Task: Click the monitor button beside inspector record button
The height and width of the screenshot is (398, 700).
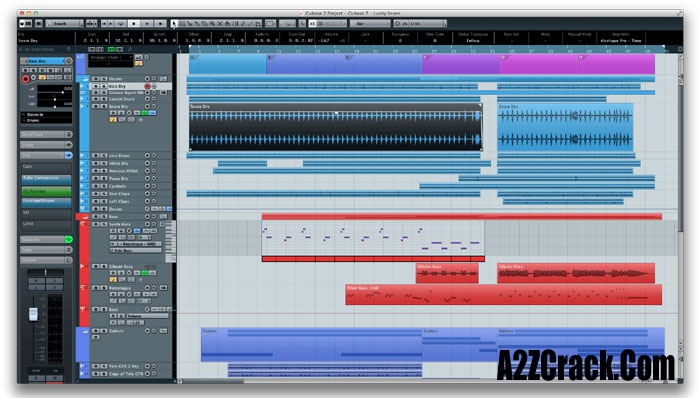Action: point(33,78)
